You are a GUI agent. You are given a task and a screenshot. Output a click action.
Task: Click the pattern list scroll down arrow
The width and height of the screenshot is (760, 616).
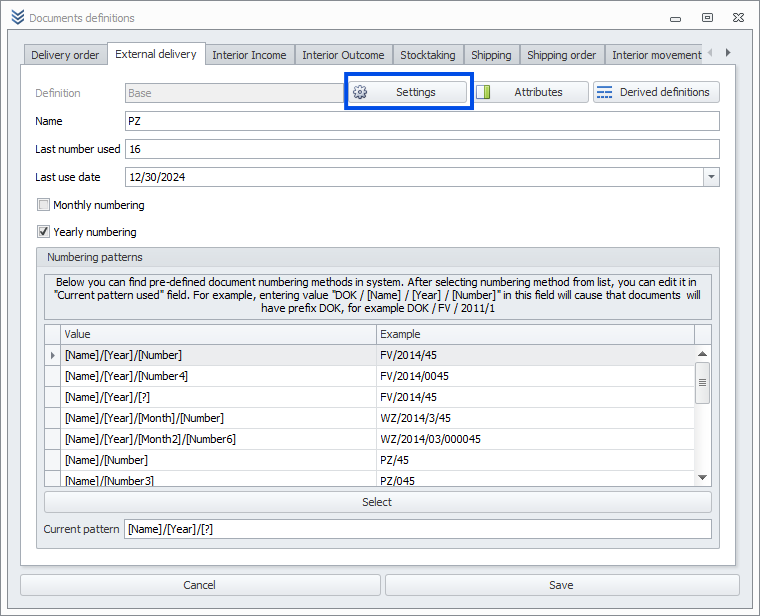(702, 477)
